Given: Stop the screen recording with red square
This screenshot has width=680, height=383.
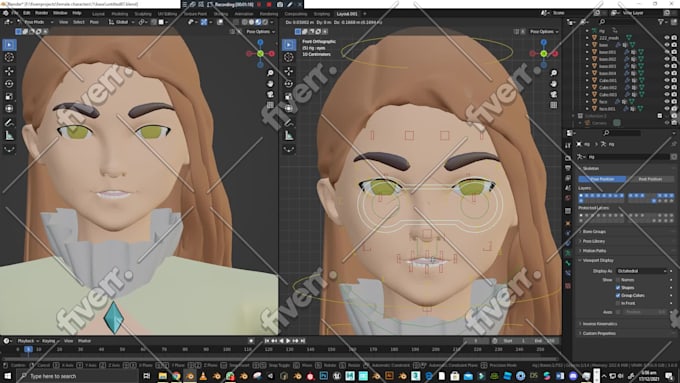Looking at the screenshot, I should (x=269, y=4).
